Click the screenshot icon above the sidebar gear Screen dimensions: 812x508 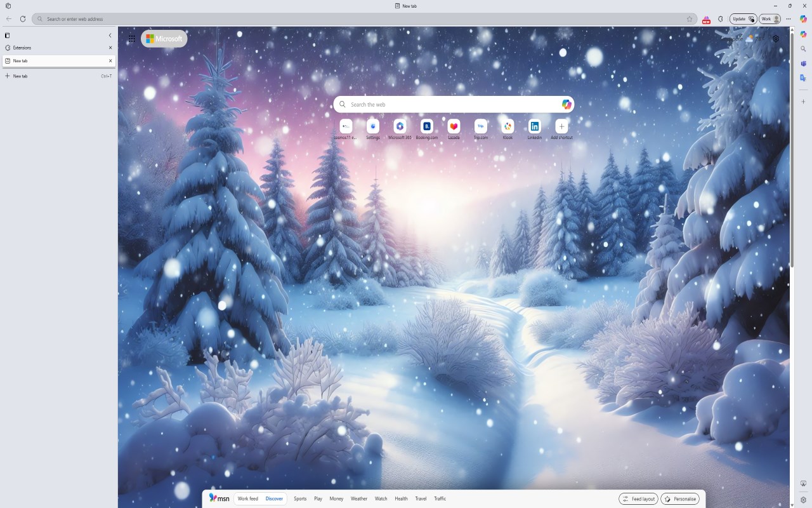pyautogui.click(x=803, y=484)
